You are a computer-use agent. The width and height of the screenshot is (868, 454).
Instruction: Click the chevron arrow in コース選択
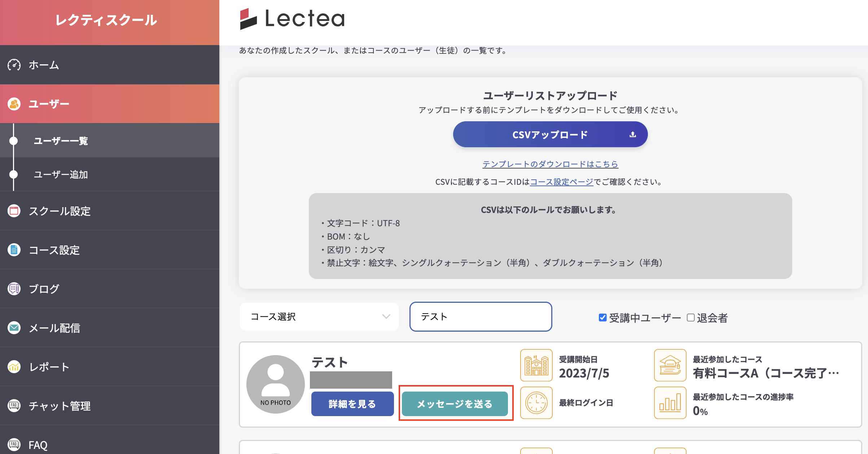click(386, 317)
